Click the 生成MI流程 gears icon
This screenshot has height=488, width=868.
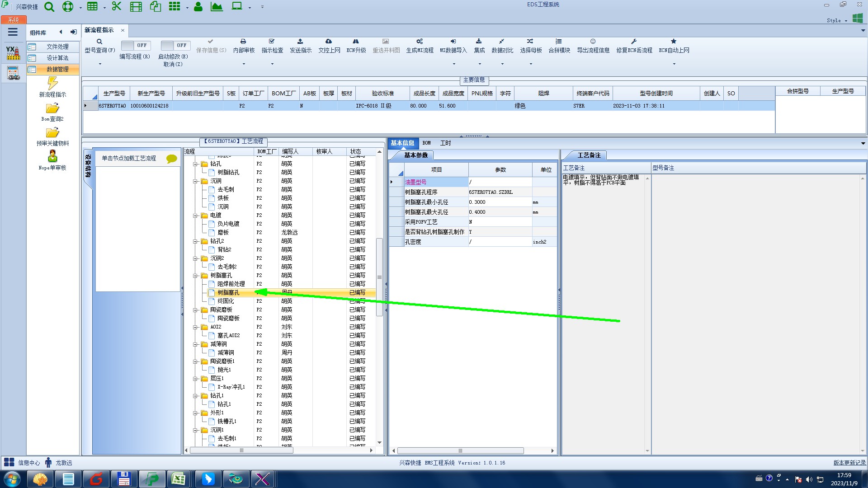coord(420,42)
